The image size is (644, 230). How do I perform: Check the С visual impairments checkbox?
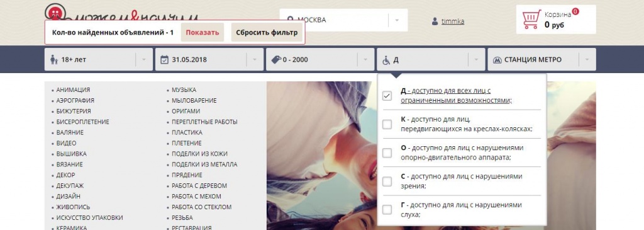[x=387, y=181]
